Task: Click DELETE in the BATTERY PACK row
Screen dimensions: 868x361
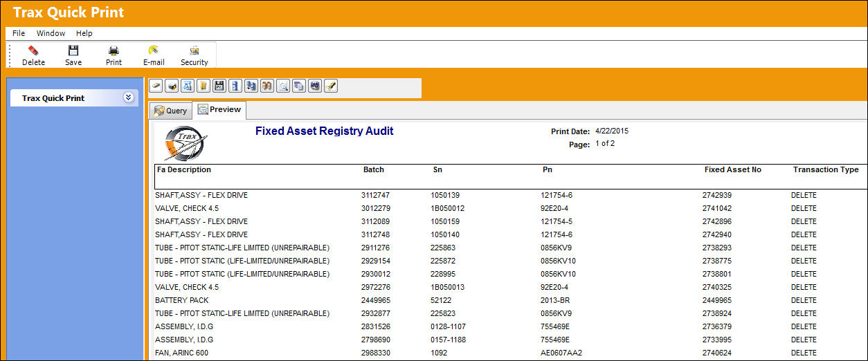Action: pyautogui.click(x=804, y=300)
